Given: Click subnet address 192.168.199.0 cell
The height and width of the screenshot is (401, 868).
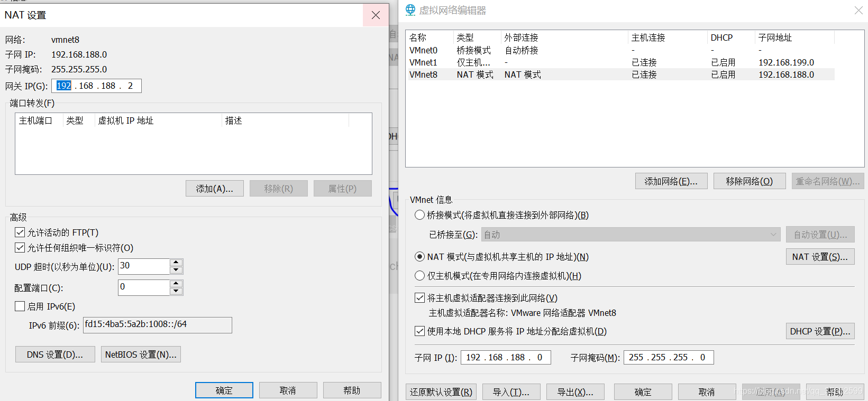Looking at the screenshot, I should click(x=786, y=62).
